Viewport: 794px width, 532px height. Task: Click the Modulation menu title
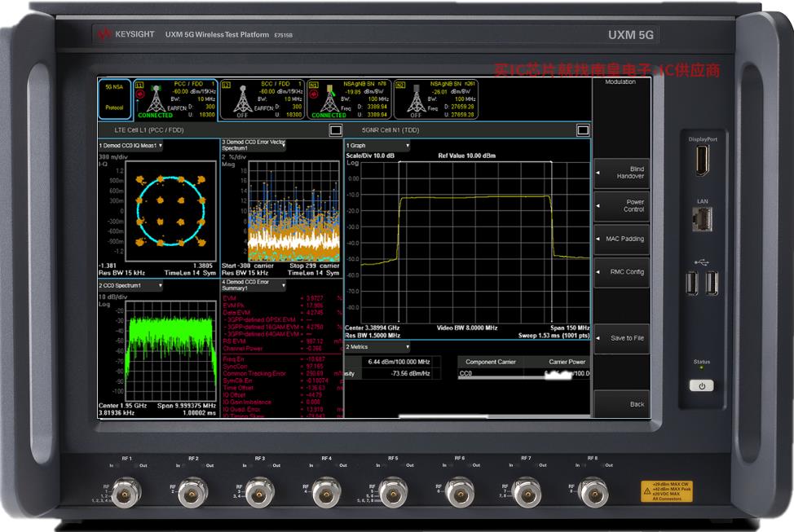tap(620, 82)
